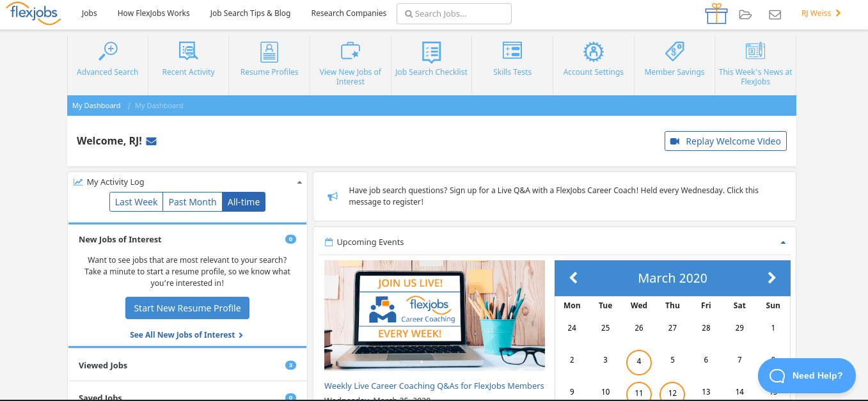868x401 pixels.
Task: Select the All-time tab
Action: tap(244, 202)
